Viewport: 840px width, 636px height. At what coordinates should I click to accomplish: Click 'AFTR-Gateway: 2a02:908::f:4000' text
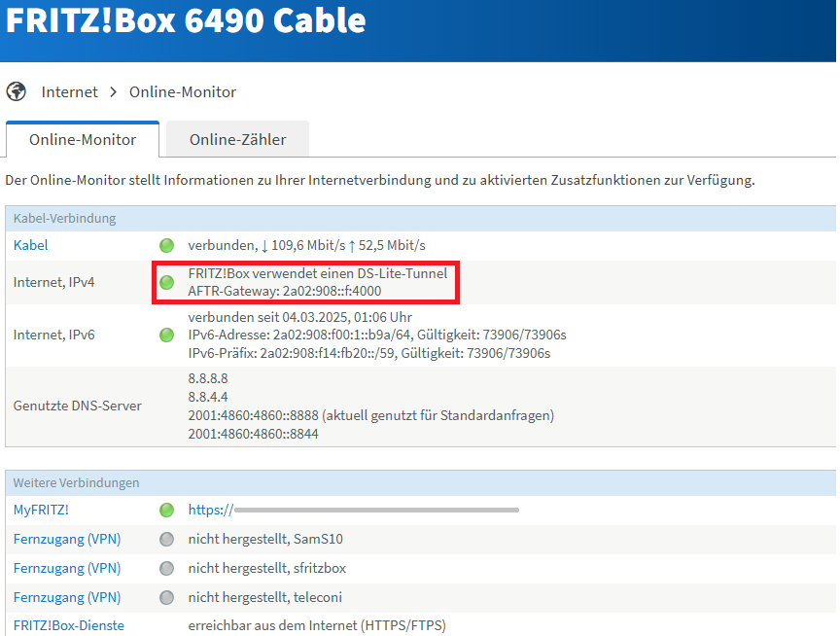click(285, 291)
